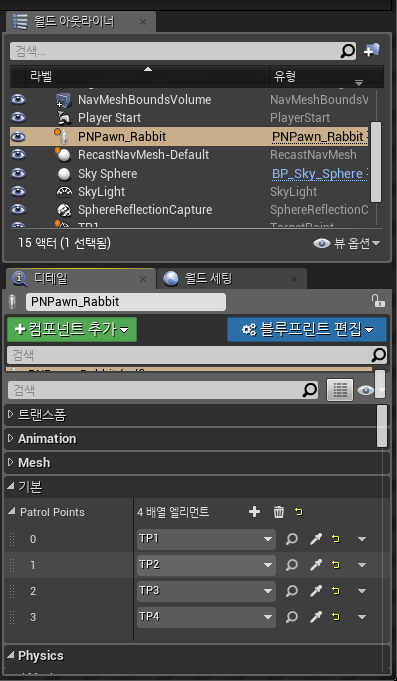The image size is (397, 681).
Task: Expand the Animation section
Action: tap(11, 439)
